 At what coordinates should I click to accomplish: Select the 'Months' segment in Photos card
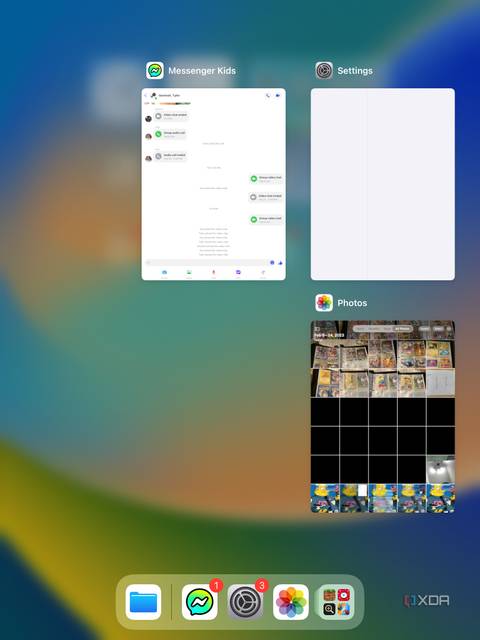373,329
